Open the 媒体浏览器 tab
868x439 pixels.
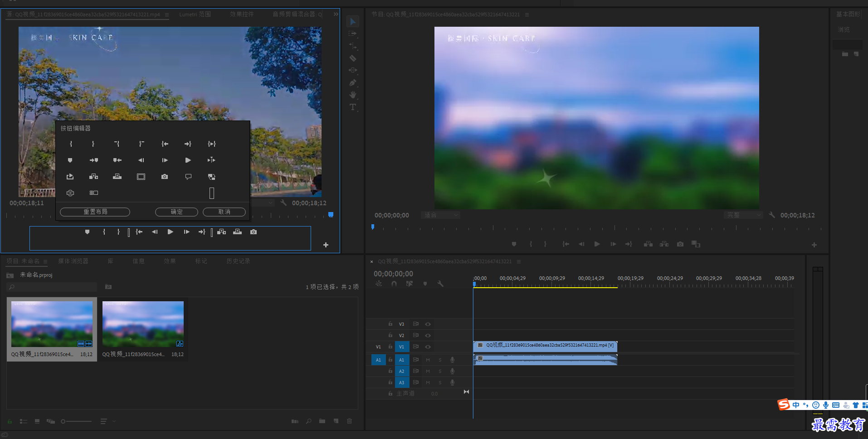tap(73, 261)
